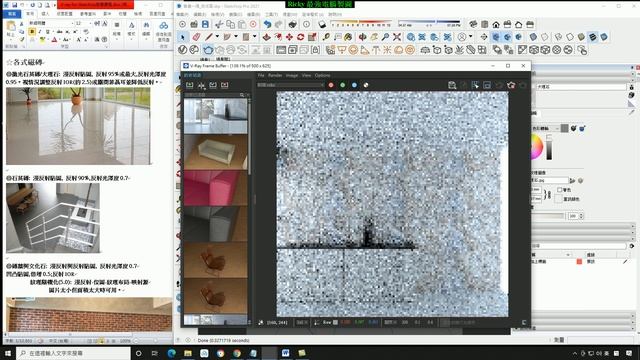Open Render menu in V-Ray Frame Buffer

click(275, 76)
